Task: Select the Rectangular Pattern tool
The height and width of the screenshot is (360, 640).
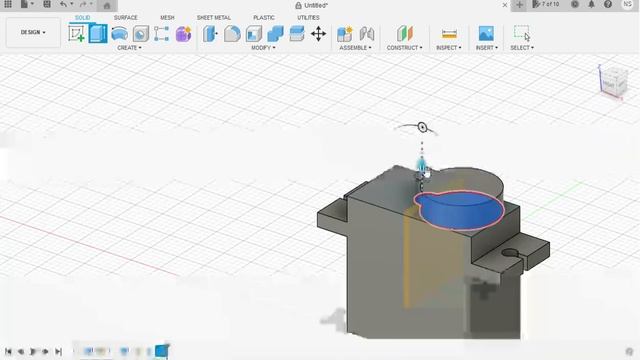Action: pyautogui.click(x=162, y=34)
